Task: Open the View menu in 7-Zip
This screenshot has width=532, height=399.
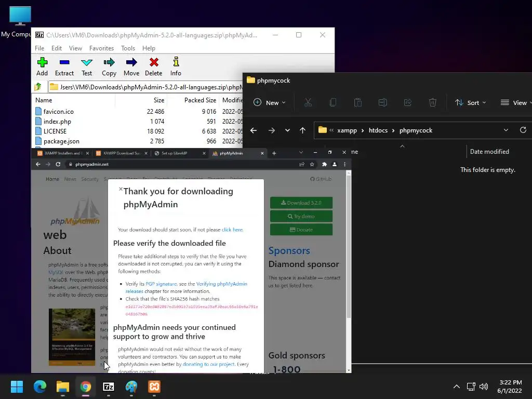Action: point(75,48)
